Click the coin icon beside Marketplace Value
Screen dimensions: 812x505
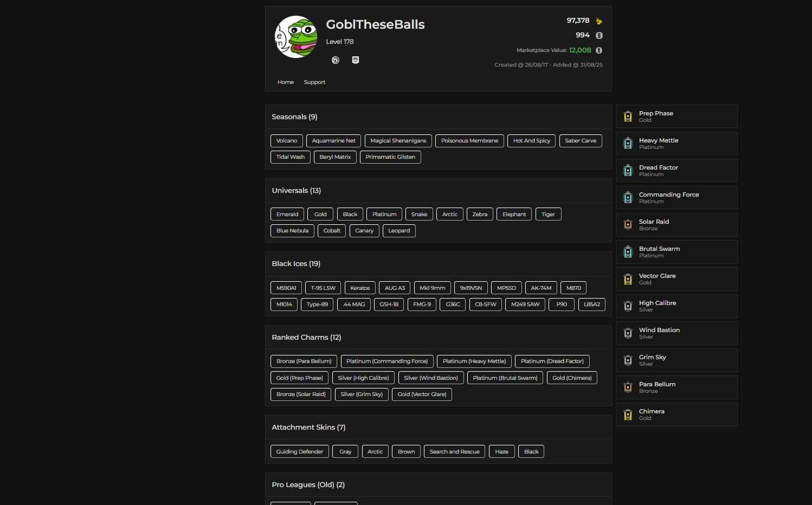599,50
